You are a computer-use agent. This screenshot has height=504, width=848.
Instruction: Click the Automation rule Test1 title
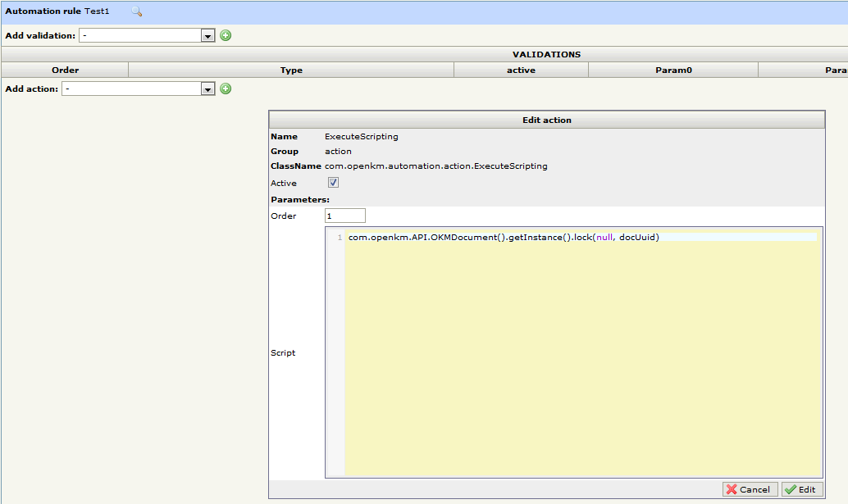[57, 11]
